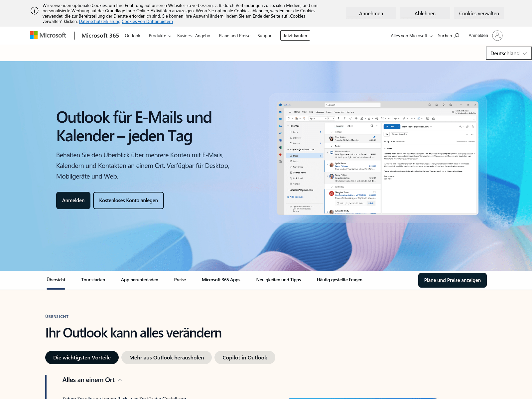Screen dimensions: 532x399
Task: Click the Microsoft logo
Action: coord(48,35)
